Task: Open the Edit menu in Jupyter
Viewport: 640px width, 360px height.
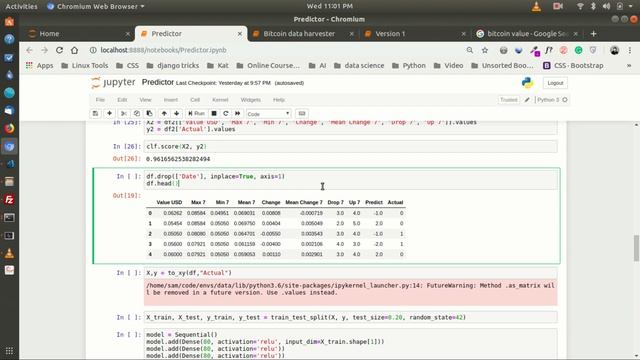Action: click(x=122, y=100)
